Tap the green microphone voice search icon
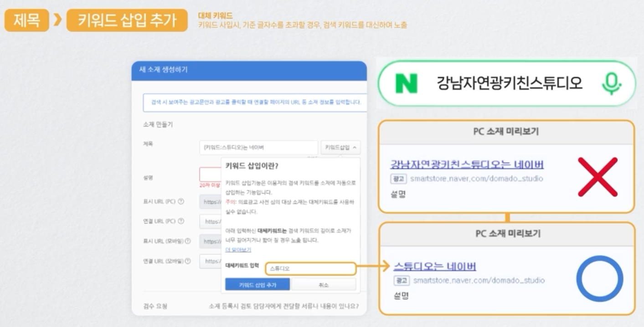The height and width of the screenshot is (327, 644). coord(611,84)
